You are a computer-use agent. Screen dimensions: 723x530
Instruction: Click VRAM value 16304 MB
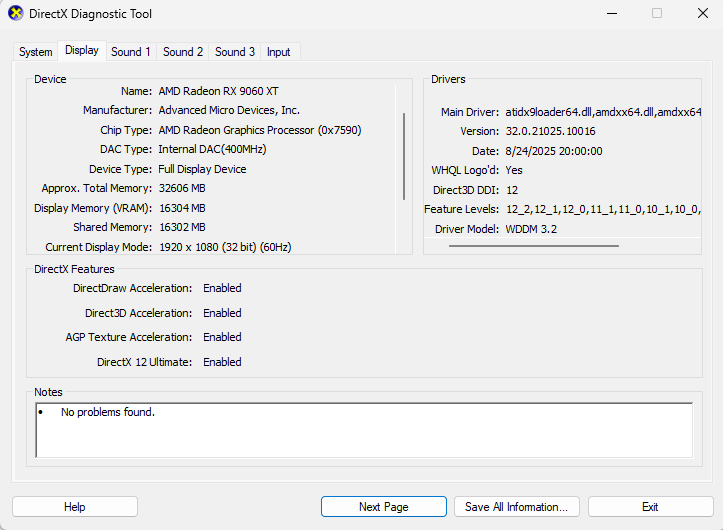coord(182,208)
